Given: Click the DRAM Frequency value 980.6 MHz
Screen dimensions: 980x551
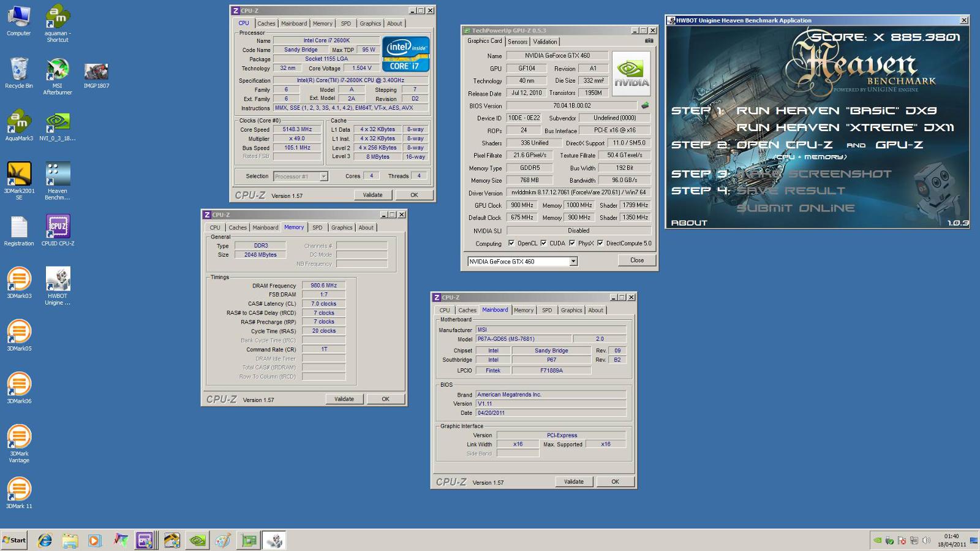Looking at the screenshot, I should click(x=324, y=286).
